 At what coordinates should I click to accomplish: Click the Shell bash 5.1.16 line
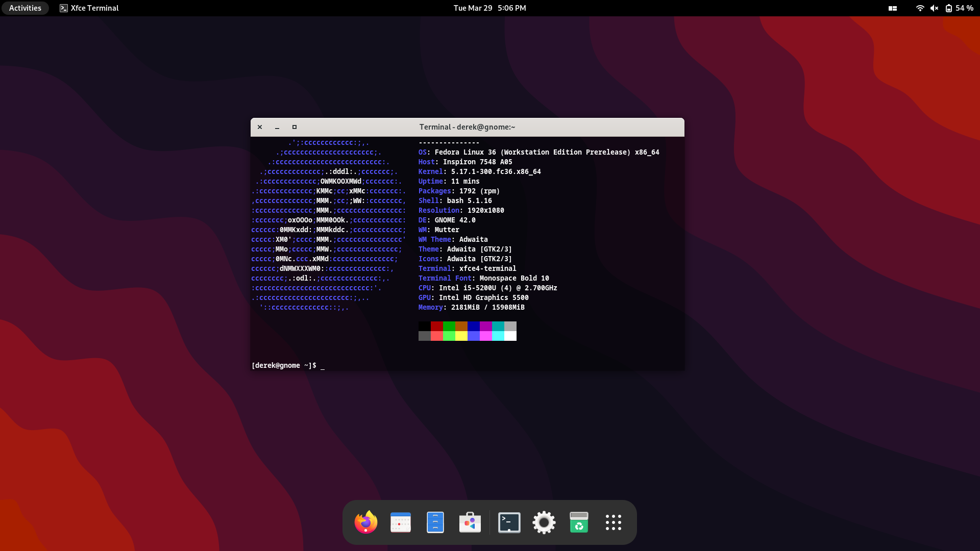[455, 201]
